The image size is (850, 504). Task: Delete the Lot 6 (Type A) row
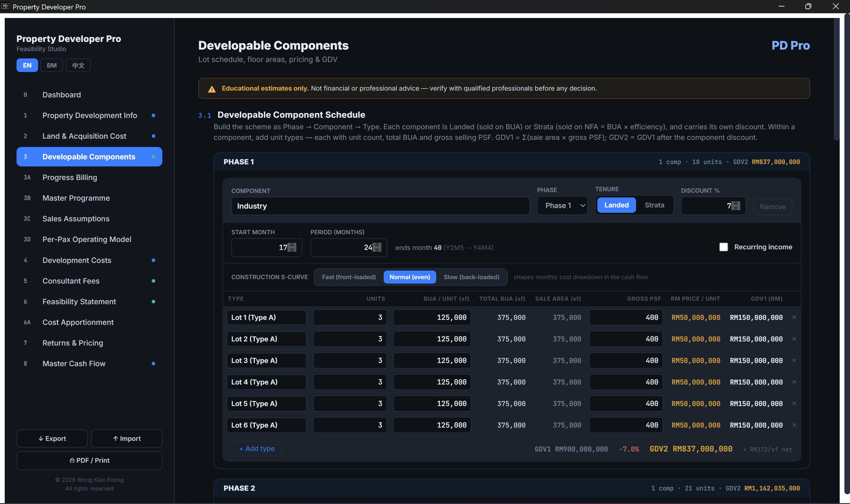coord(794,425)
